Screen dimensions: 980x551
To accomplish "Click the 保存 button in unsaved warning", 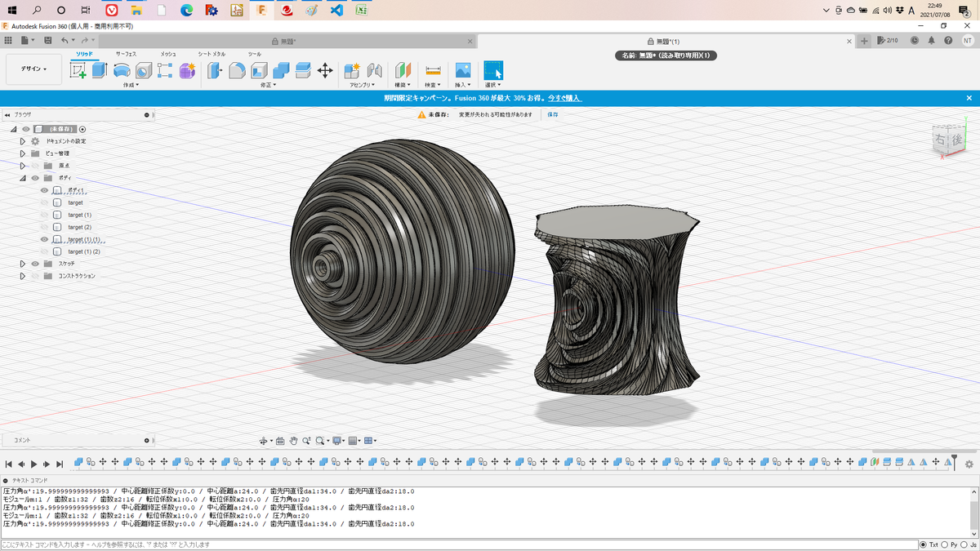I will [x=553, y=115].
